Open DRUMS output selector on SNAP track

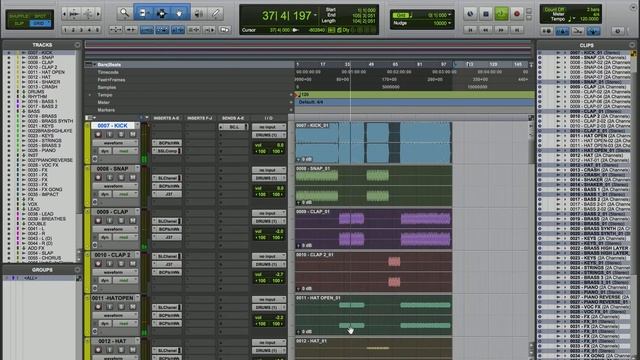pyautogui.click(x=269, y=178)
